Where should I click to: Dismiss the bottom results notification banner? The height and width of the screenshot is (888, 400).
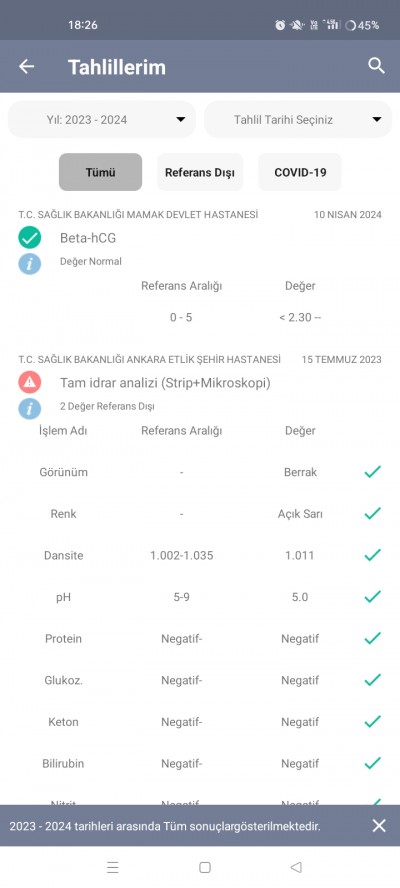[x=379, y=826]
